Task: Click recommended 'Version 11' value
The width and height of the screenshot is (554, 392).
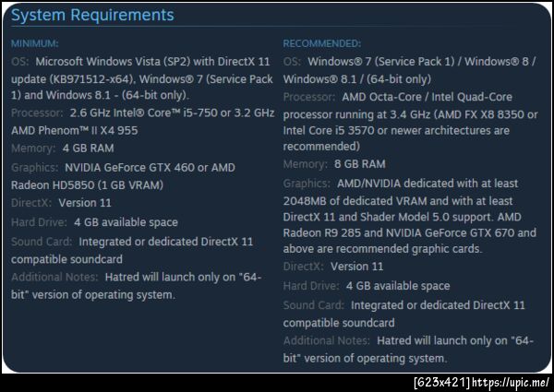Action: click(x=357, y=267)
